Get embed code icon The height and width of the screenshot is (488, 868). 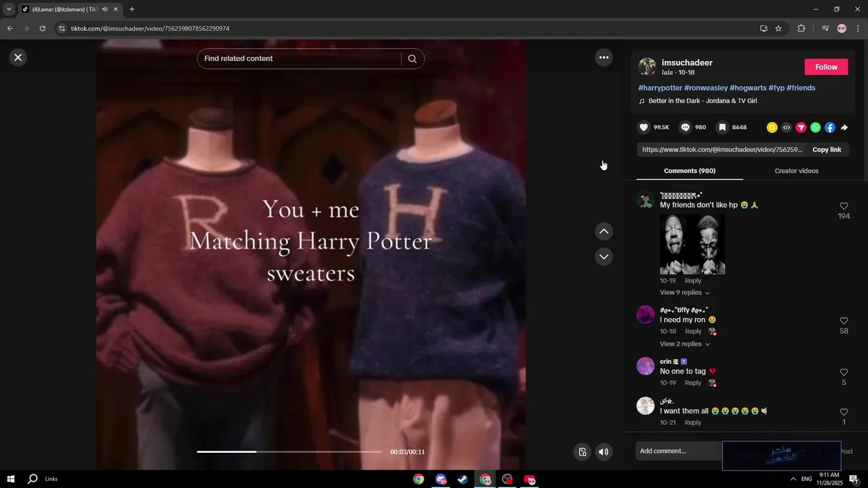[787, 127]
